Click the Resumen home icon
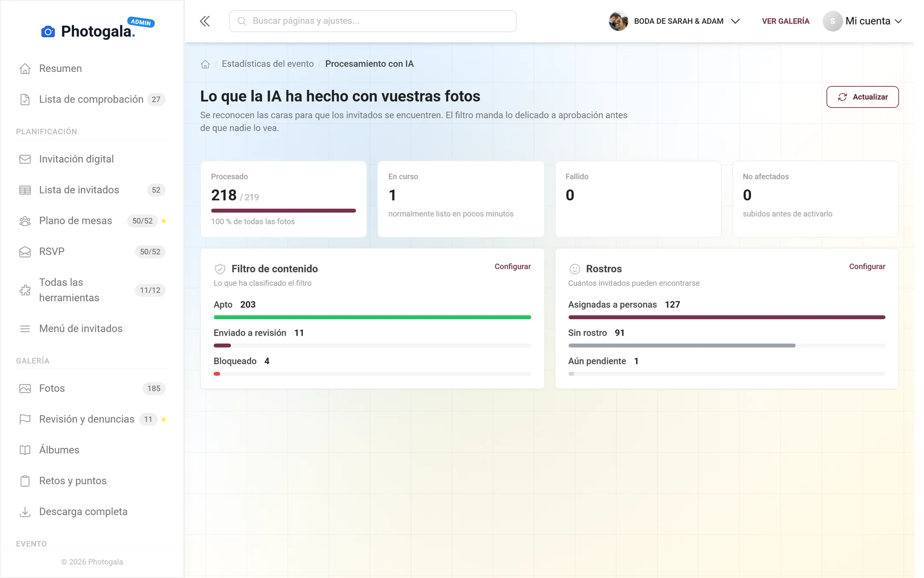 pyautogui.click(x=25, y=69)
